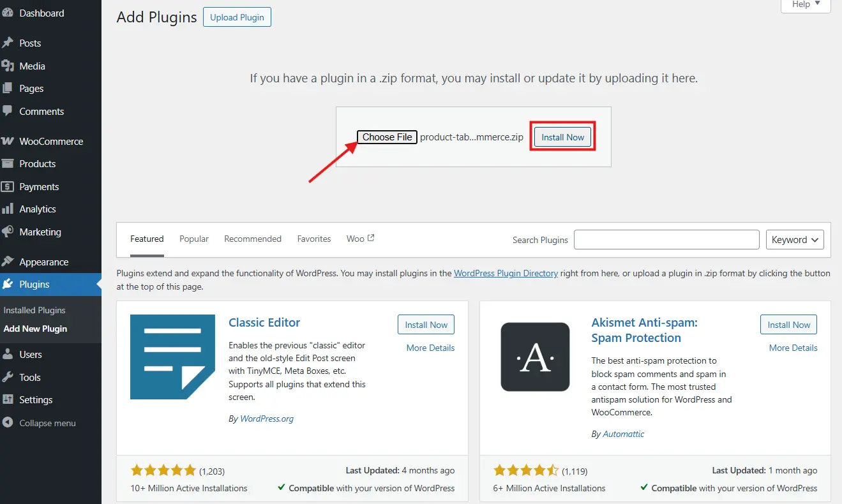Viewport: 842px width, 504px height.
Task: Click the Users person icon
Action: (x=8, y=354)
